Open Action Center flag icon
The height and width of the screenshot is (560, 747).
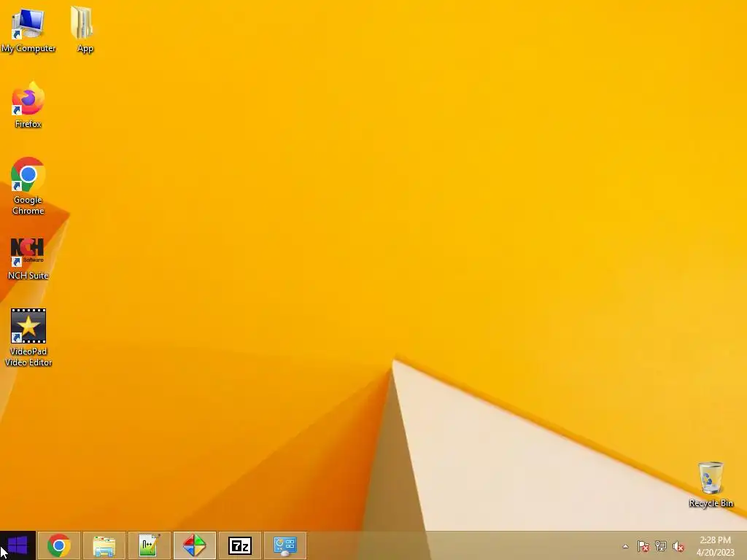[643, 546]
